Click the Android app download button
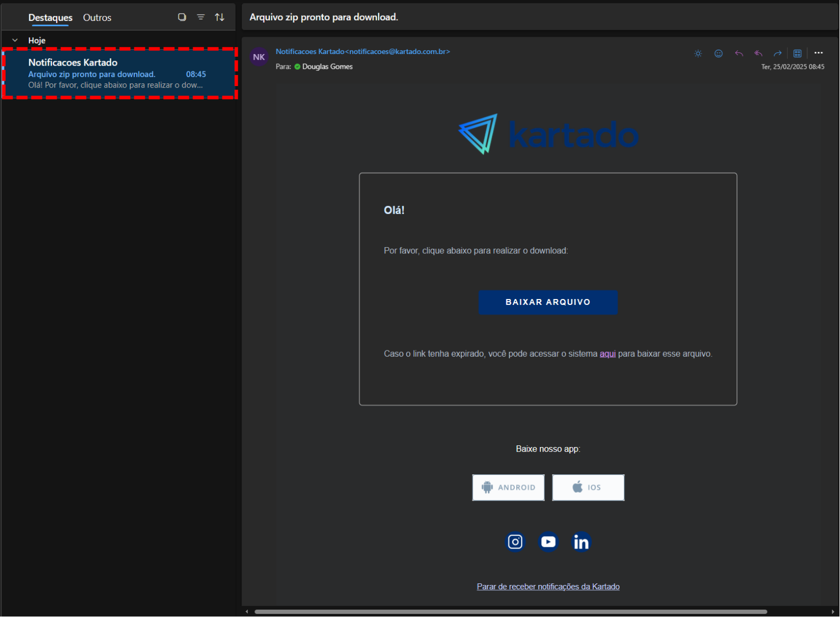 click(x=508, y=487)
